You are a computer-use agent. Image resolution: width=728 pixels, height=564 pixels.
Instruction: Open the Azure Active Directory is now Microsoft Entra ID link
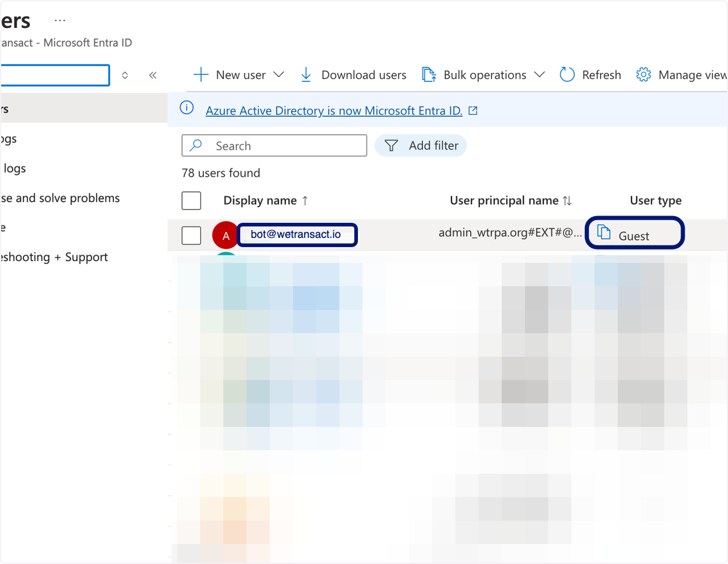334,110
